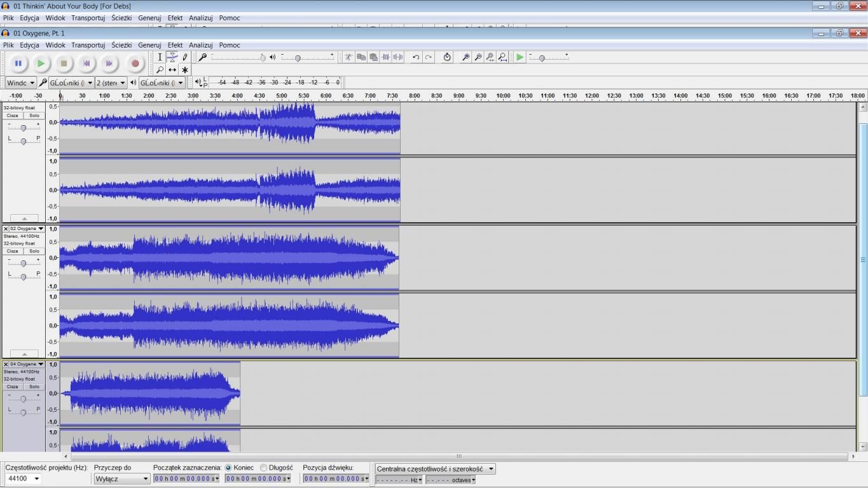868x488 pixels.
Task: Click the Cut scissors icon
Action: pos(348,57)
